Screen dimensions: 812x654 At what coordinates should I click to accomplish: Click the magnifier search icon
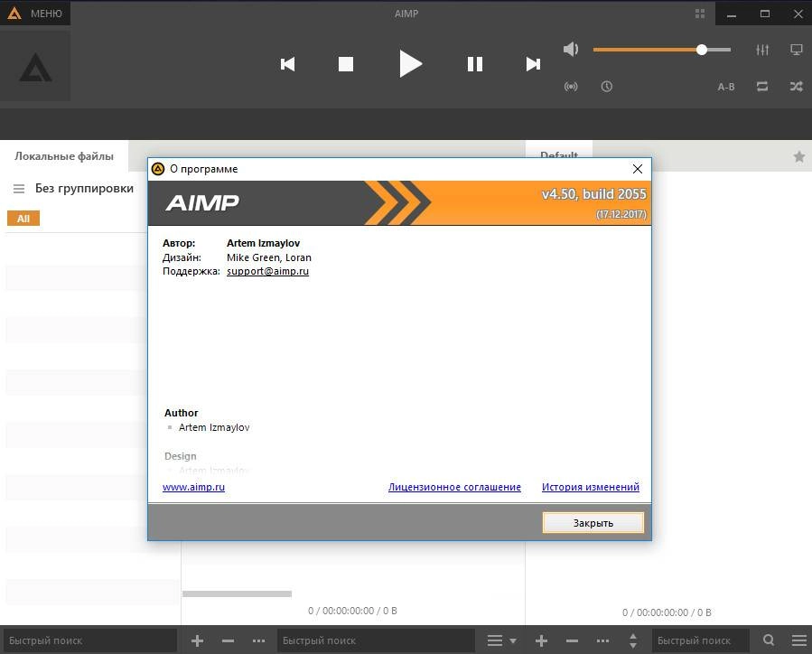[769, 640]
